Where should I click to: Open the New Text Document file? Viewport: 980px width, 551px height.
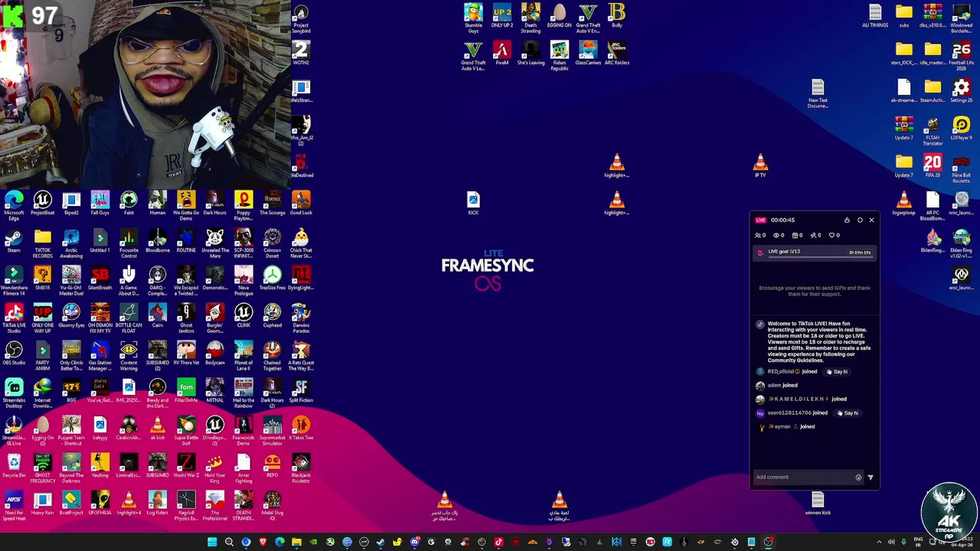click(818, 93)
